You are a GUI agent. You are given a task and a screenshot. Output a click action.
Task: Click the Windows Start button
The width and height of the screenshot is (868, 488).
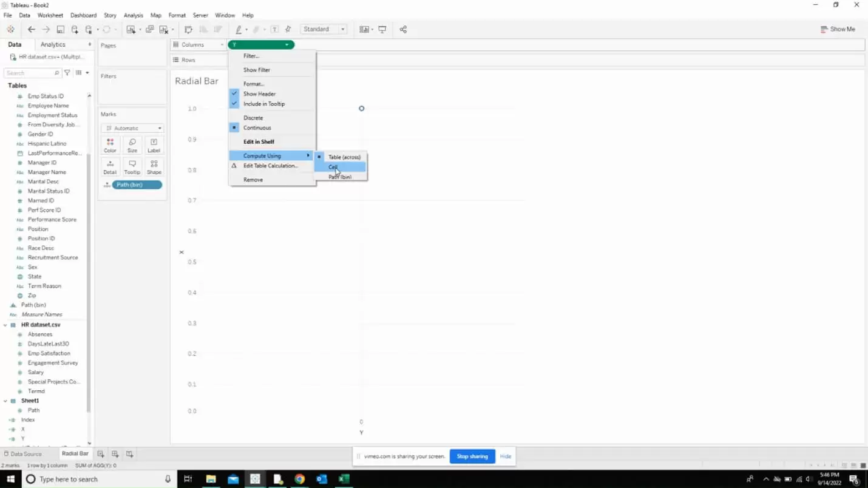10,479
